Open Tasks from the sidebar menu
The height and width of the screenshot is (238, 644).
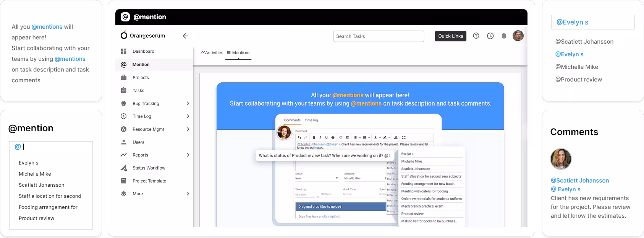(x=138, y=91)
